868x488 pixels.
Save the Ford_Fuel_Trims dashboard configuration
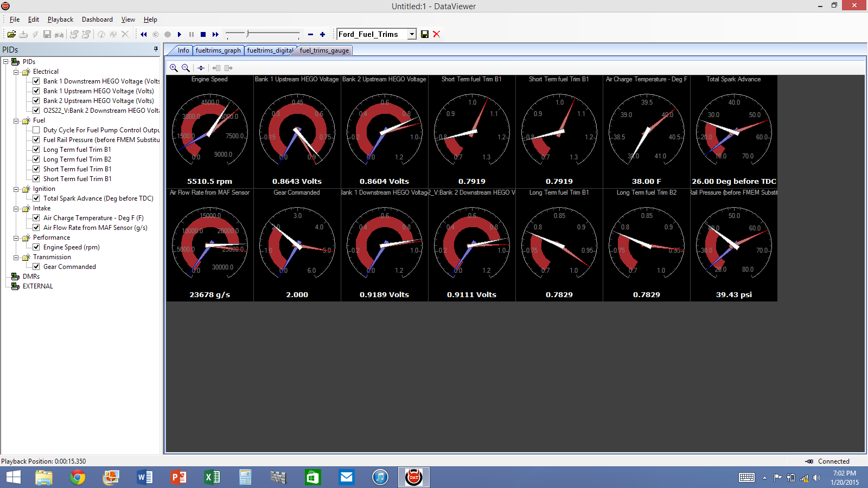point(425,34)
